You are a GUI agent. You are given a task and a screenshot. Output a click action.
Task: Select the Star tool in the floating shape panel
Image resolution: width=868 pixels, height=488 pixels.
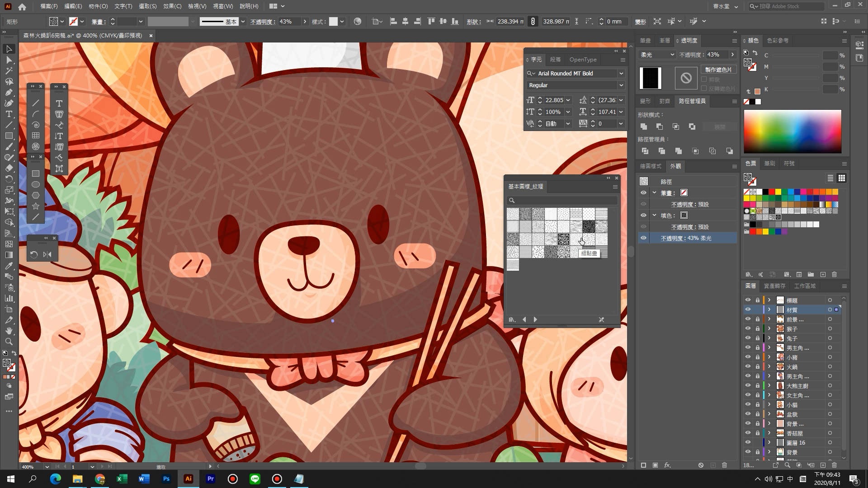pos(36,206)
